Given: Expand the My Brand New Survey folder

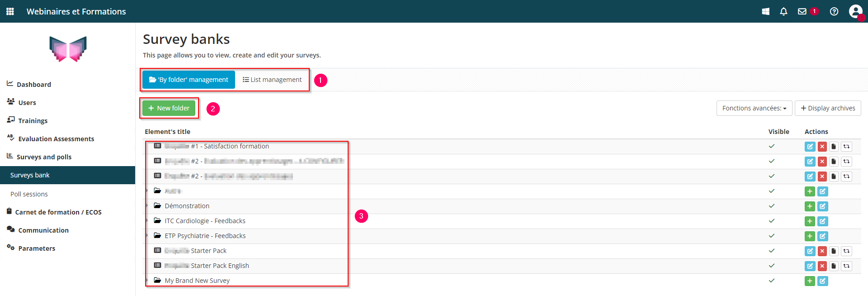Looking at the screenshot, I should [147, 281].
